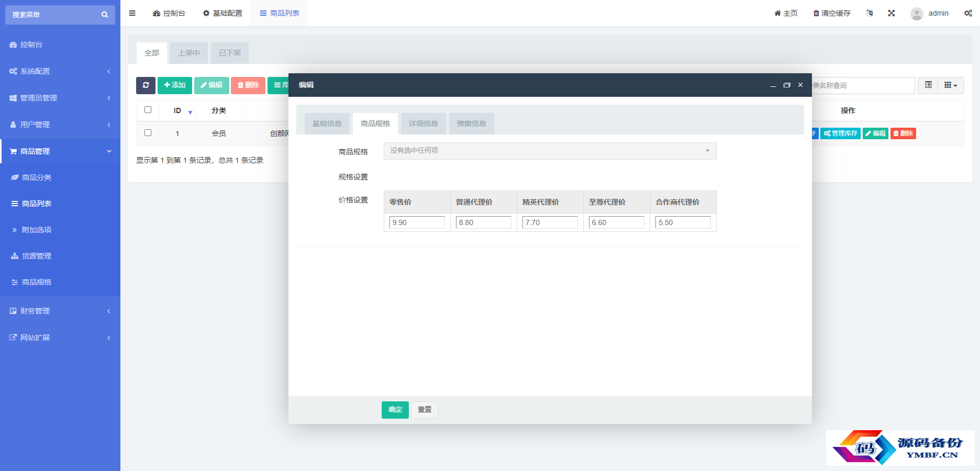The image size is (980, 471).
Task: Select the 全部 list tab
Action: pyautogui.click(x=152, y=53)
